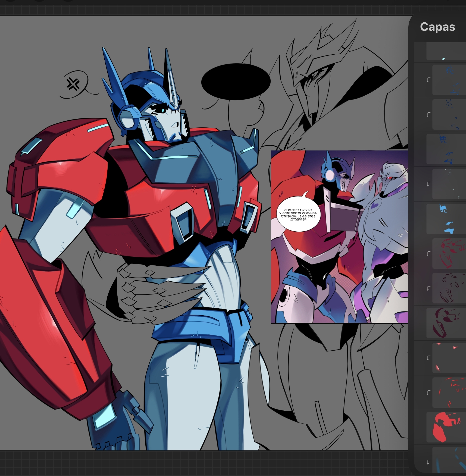Tap clipping arrow on bright red thin strokes layer

428,393
